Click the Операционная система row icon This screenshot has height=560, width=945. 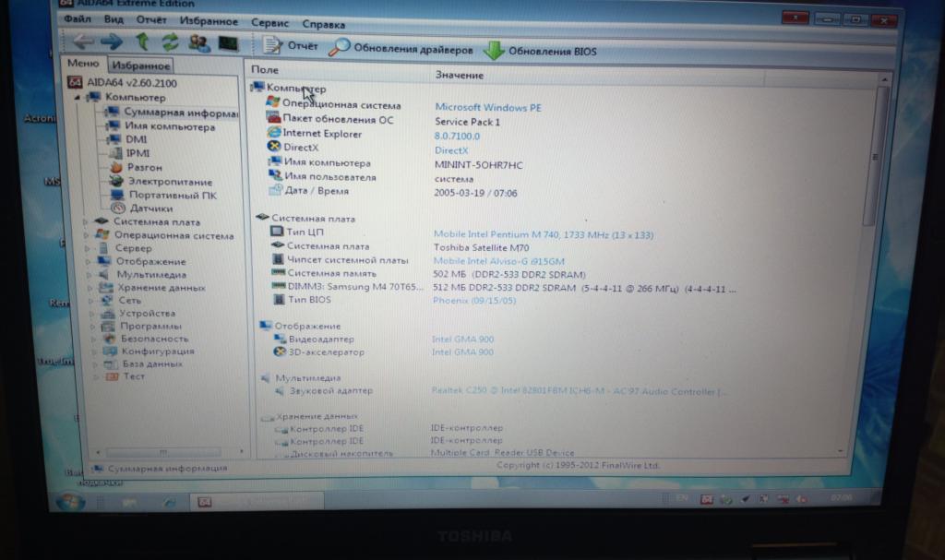click(273, 102)
